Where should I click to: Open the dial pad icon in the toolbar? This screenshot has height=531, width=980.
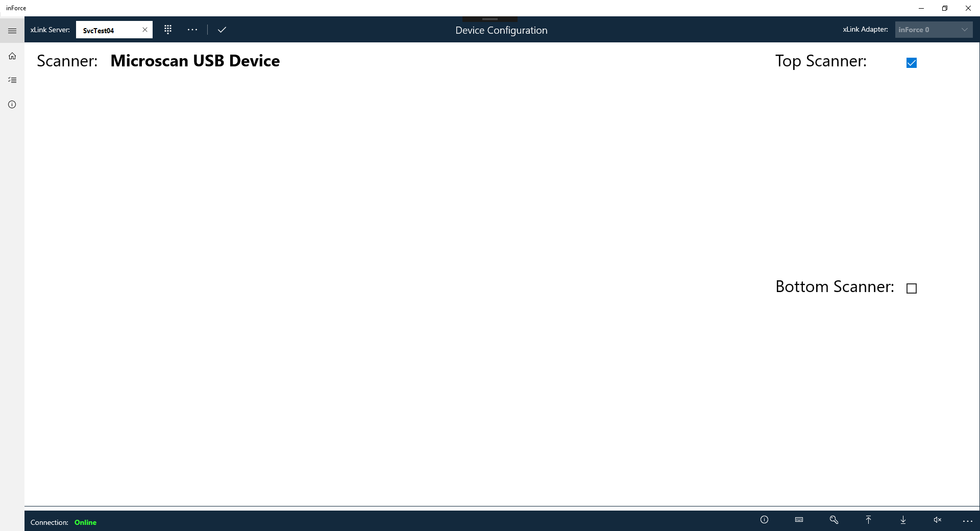pos(168,30)
